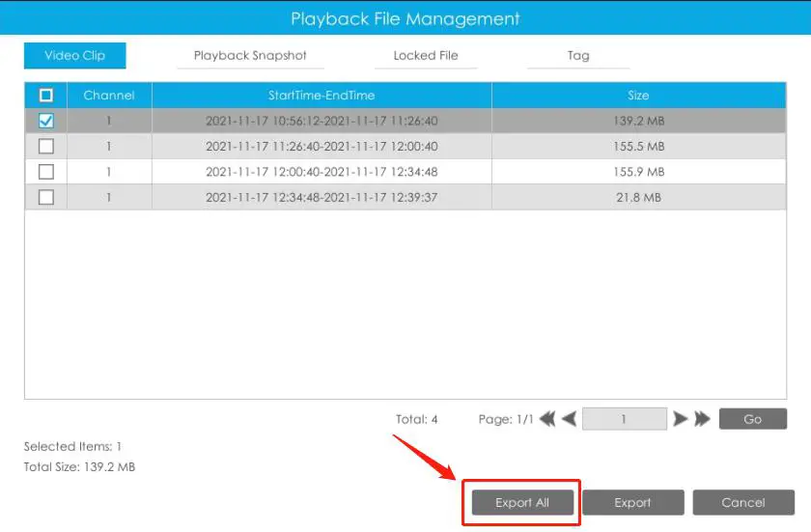811x532 pixels.
Task: Click the Export All button
Action: (522, 502)
